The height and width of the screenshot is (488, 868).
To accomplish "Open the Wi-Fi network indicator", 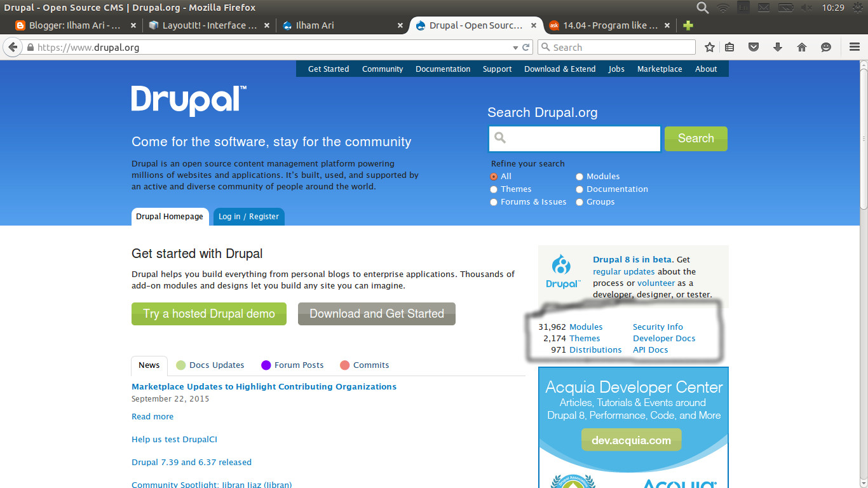I will pos(722,8).
